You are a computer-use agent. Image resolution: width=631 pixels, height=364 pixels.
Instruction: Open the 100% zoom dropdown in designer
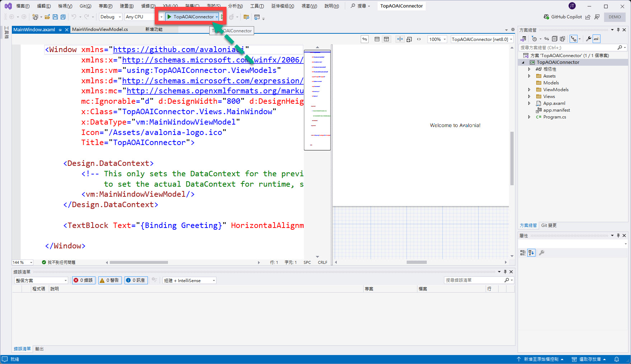[x=438, y=39]
